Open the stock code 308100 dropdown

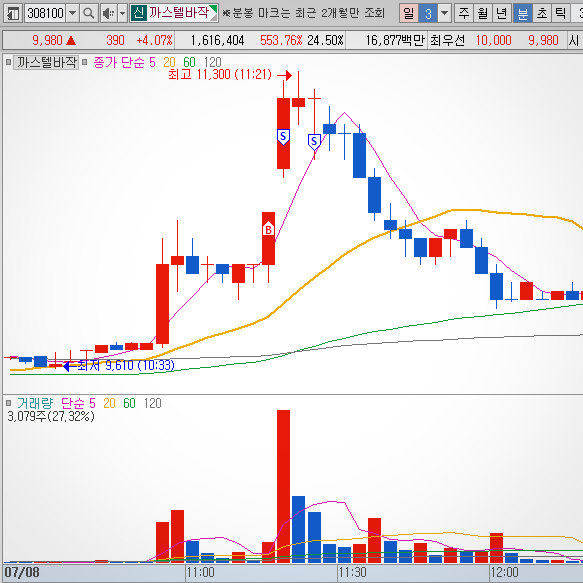point(73,13)
